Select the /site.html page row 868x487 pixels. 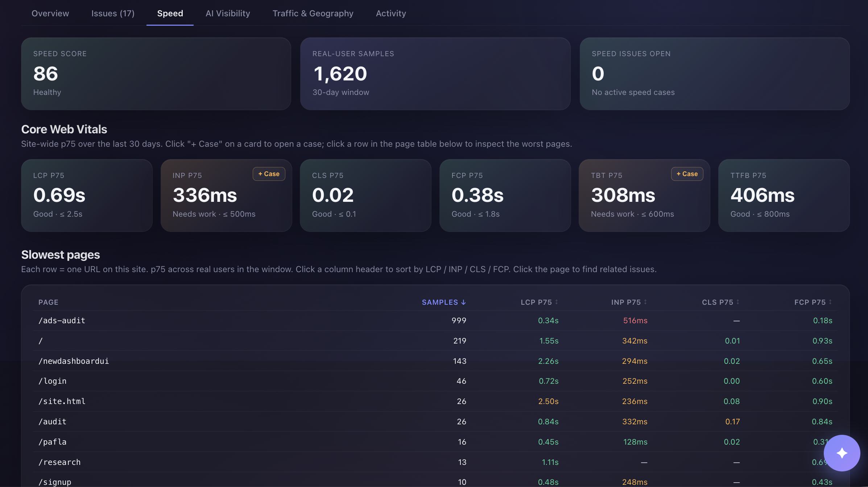point(435,401)
